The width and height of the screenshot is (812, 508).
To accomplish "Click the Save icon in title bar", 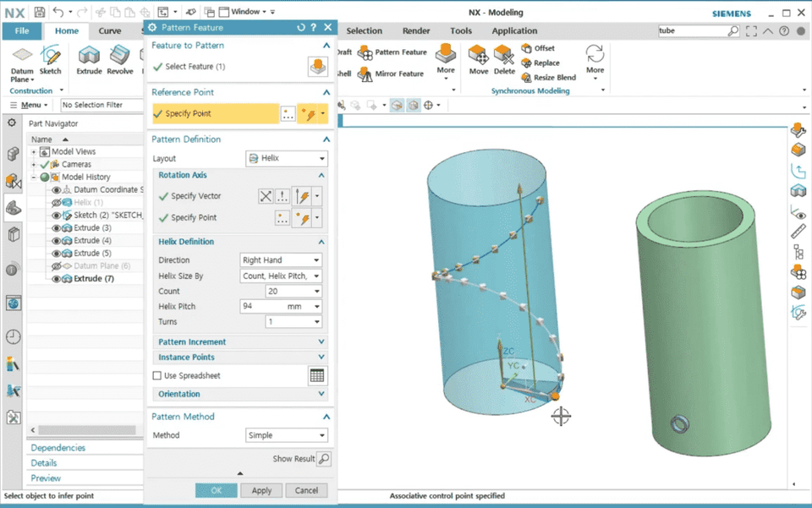I will [40, 12].
